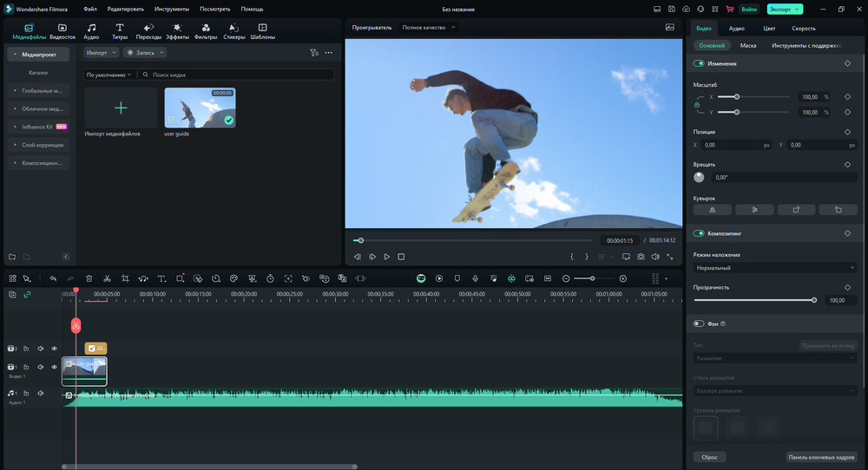Open the Полное качество quality dropdown
Screen dimensions: 868x470
click(x=429, y=28)
